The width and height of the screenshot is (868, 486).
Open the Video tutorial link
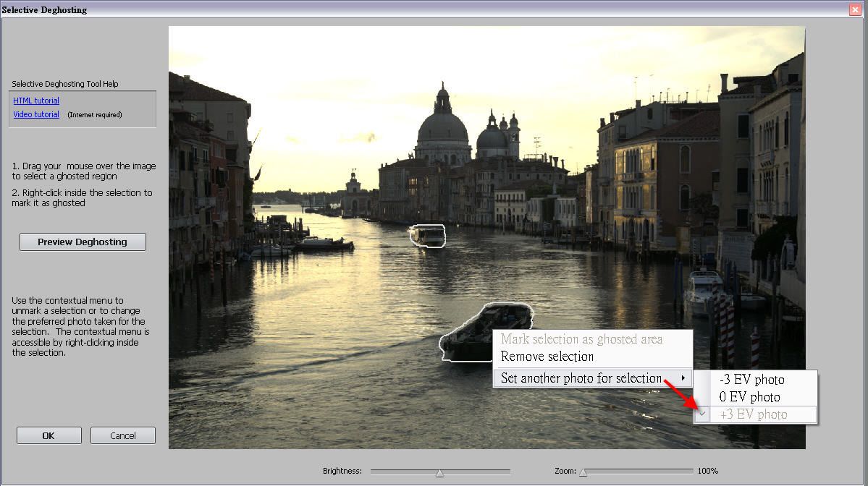[36, 114]
